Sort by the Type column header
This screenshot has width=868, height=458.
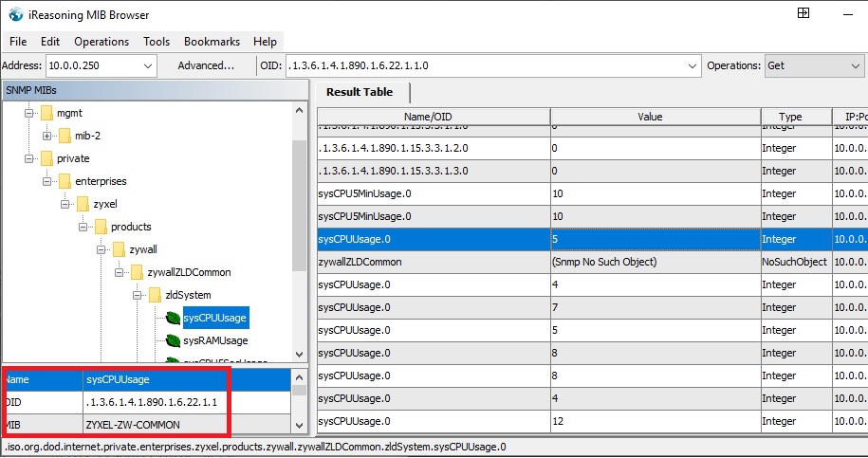pyautogui.click(x=796, y=117)
